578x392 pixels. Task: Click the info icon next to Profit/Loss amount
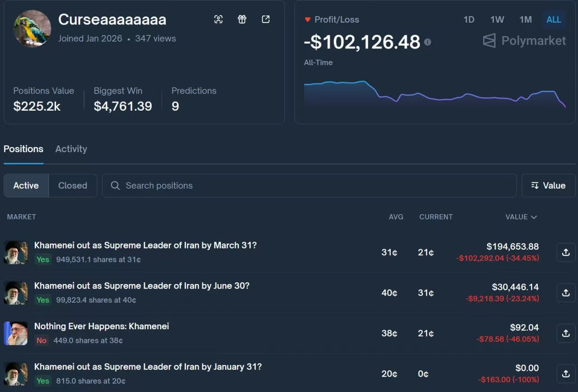tap(427, 42)
